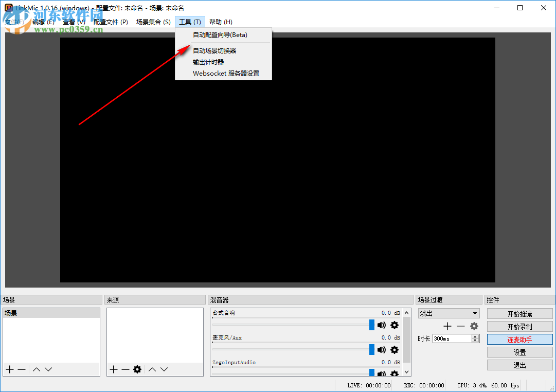The height and width of the screenshot is (392, 556).
Task: Click the 来源 panel header
Action: (x=155, y=300)
